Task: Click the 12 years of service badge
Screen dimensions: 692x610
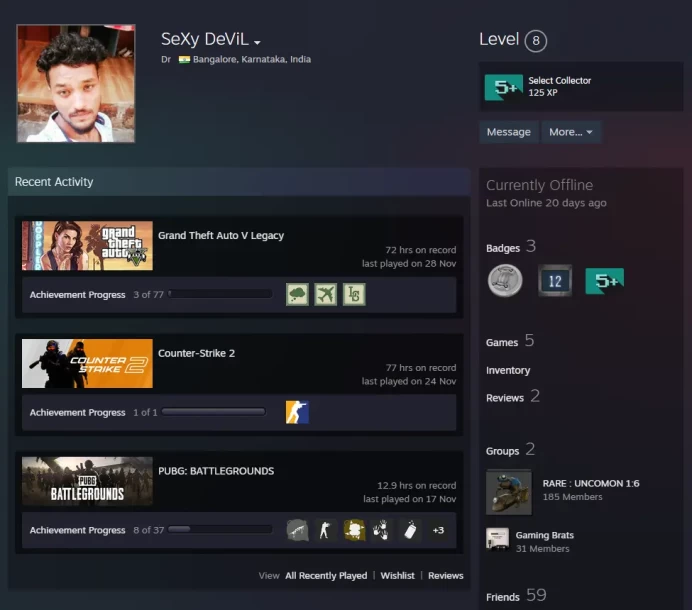Action: click(555, 281)
